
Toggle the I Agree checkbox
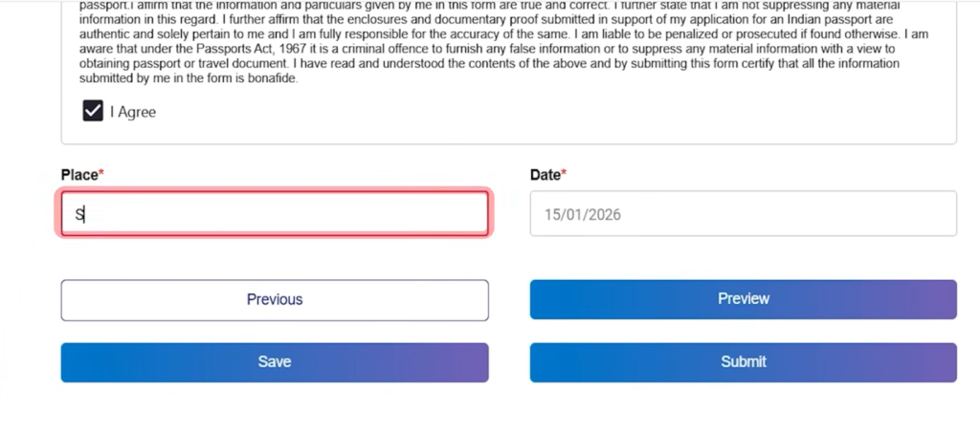(x=93, y=111)
